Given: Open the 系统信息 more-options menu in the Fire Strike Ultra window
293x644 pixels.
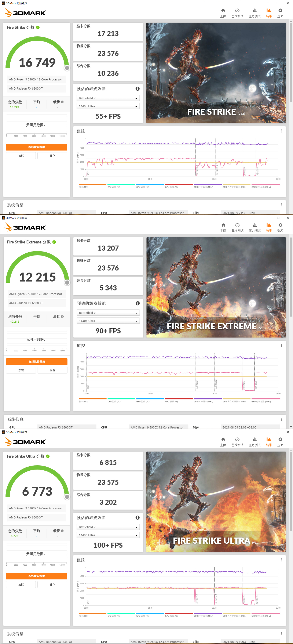Looking at the screenshot, I should coord(282,633).
